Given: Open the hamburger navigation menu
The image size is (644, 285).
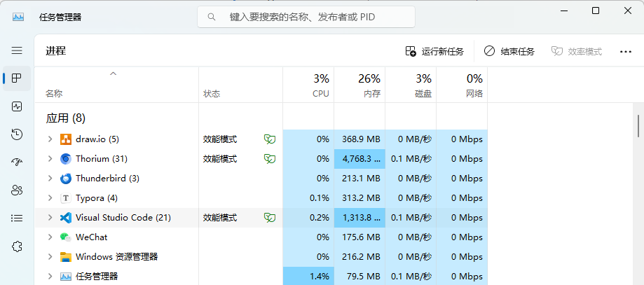Looking at the screenshot, I should click(17, 50).
